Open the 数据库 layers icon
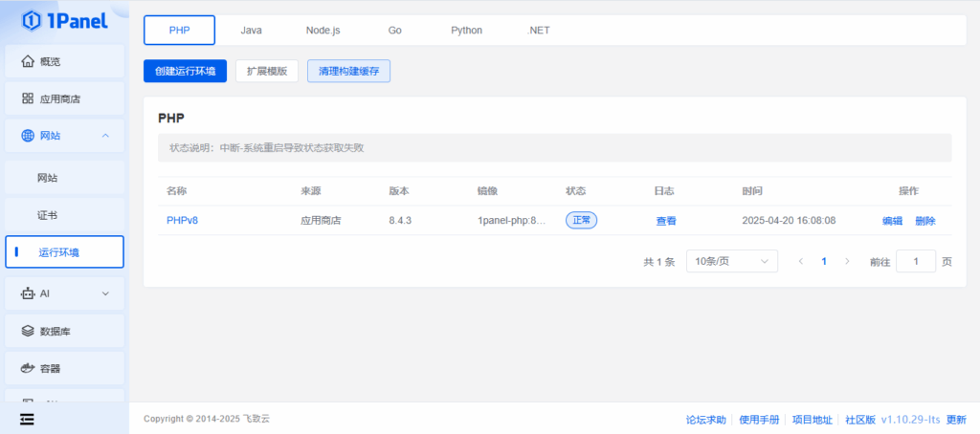This screenshot has height=434, width=980. [x=28, y=331]
